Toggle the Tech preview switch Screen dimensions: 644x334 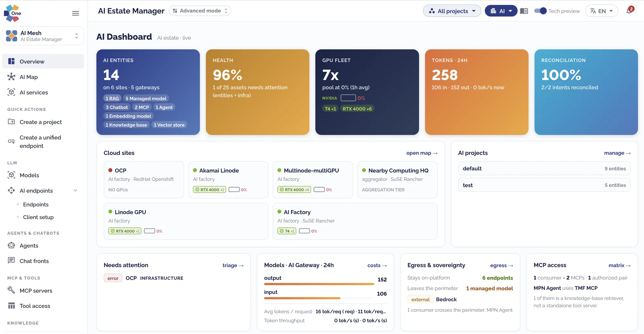pyautogui.click(x=540, y=11)
